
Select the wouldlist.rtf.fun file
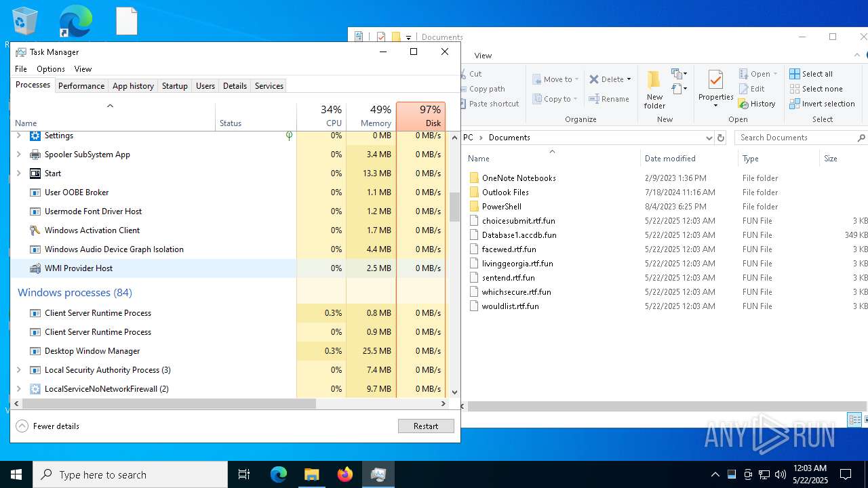click(510, 306)
